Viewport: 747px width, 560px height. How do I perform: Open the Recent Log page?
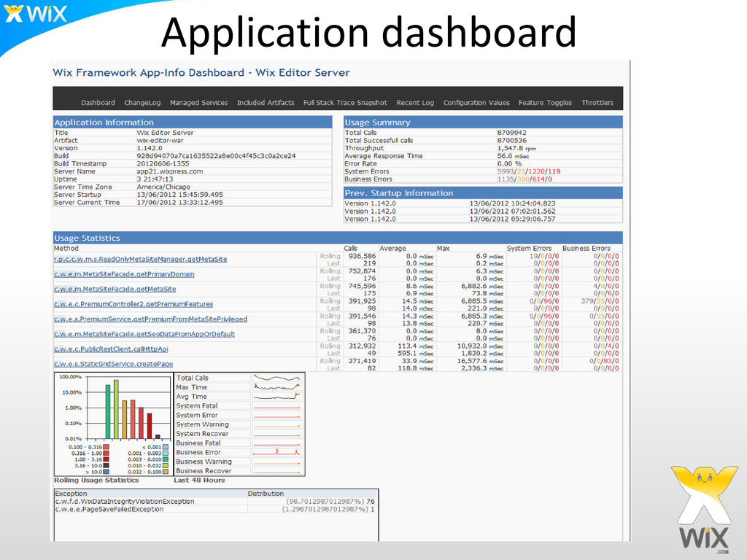[415, 102]
